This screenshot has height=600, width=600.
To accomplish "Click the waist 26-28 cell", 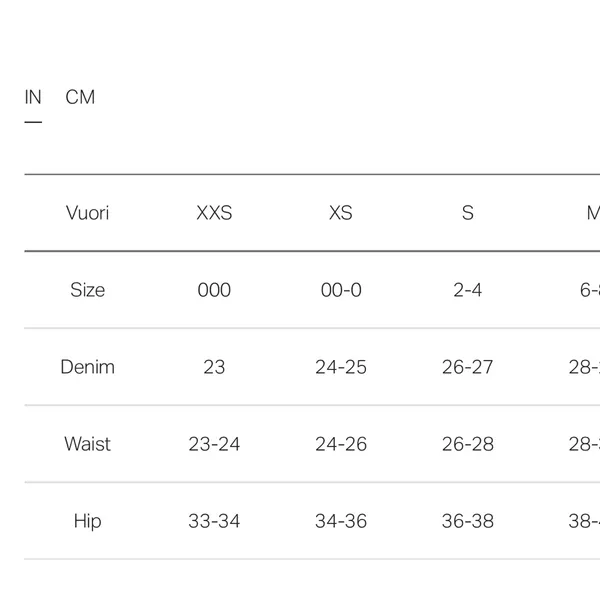I will [468, 444].
